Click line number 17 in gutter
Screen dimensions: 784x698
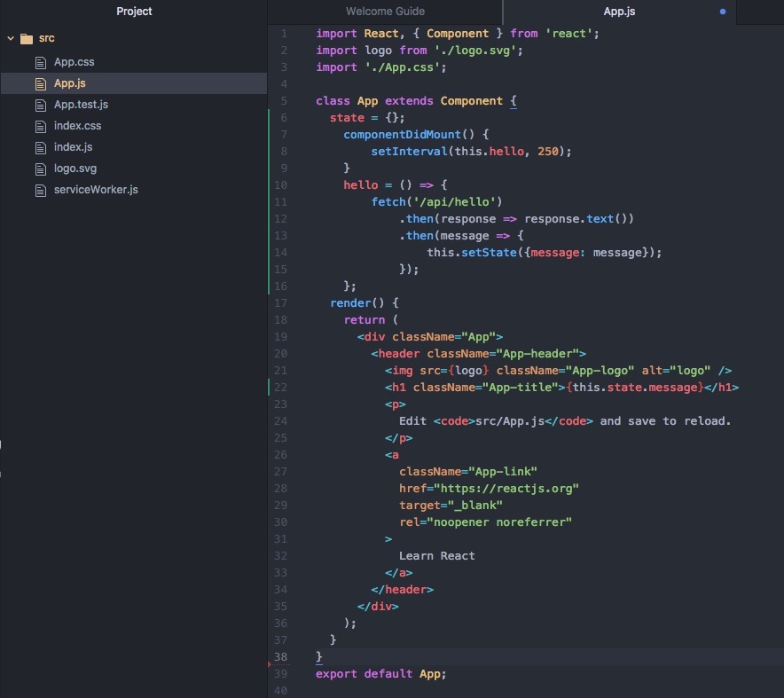(280, 303)
